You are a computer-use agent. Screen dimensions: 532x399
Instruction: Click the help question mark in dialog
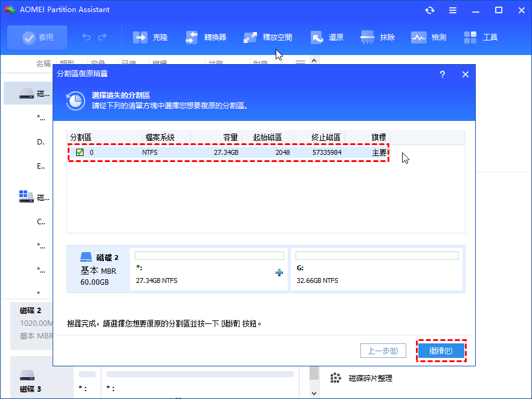click(443, 74)
